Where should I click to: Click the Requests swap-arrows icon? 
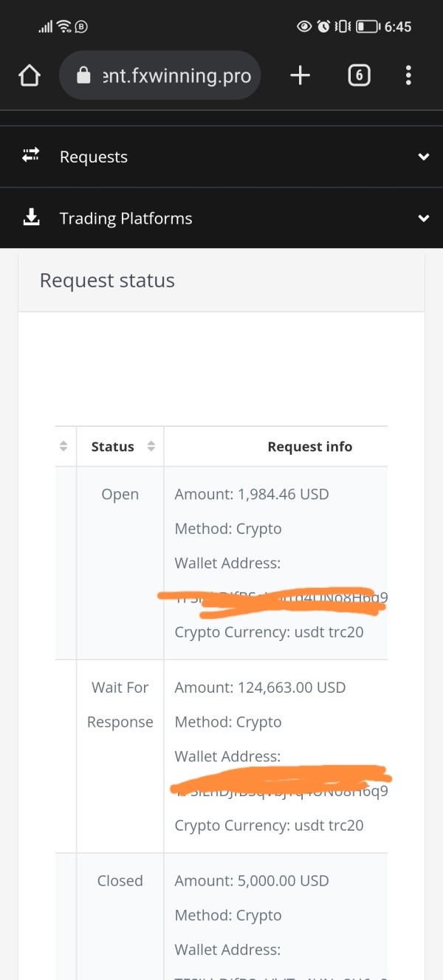point(31,156)
